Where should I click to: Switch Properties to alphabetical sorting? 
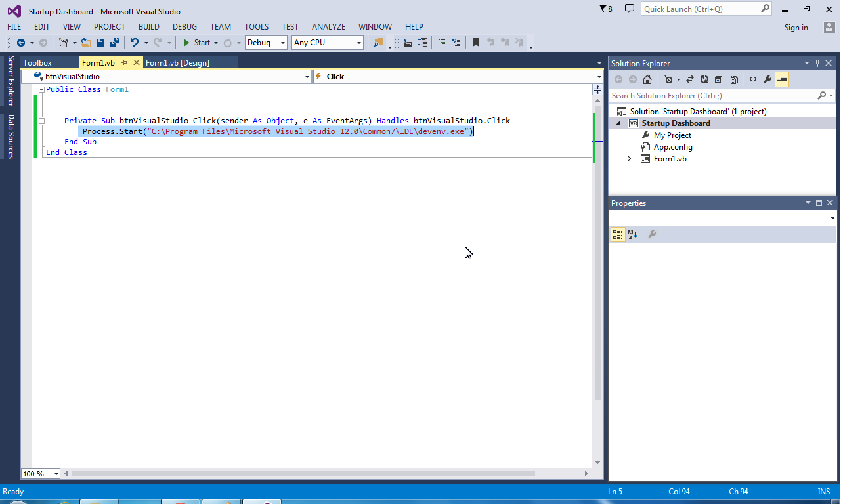click(632, 234)
